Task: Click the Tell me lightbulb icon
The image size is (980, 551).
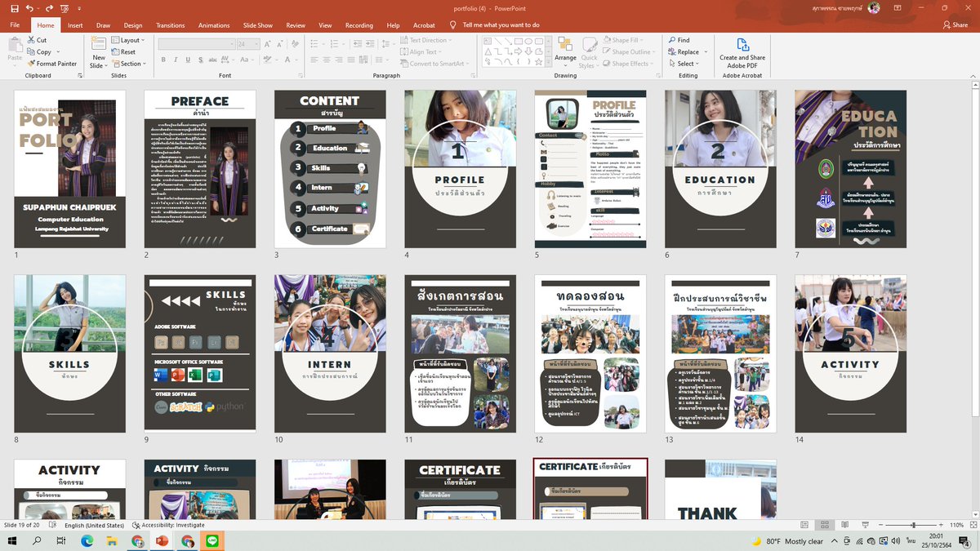Action: point(454,25)
